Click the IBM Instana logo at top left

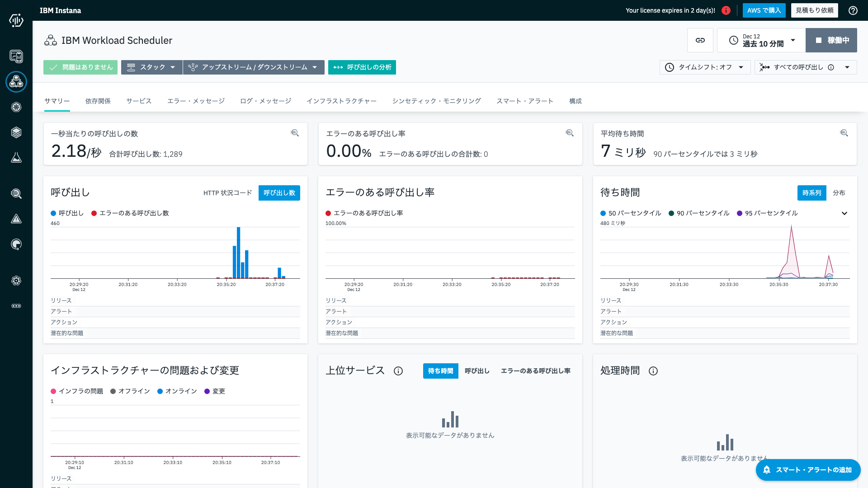[61, 10]
